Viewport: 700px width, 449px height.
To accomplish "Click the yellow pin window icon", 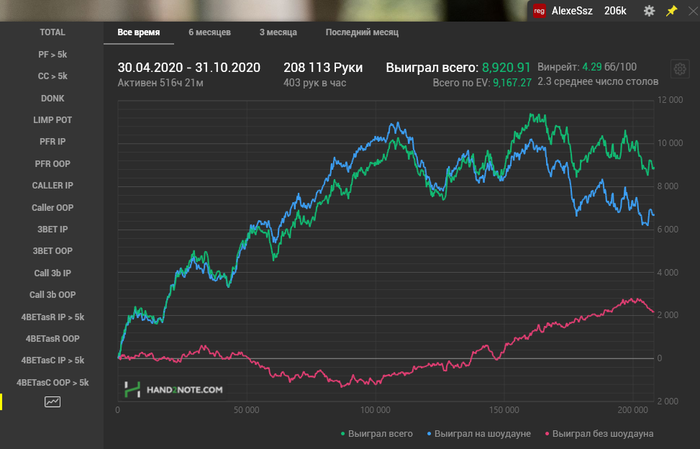I will (x=670, y=11).
